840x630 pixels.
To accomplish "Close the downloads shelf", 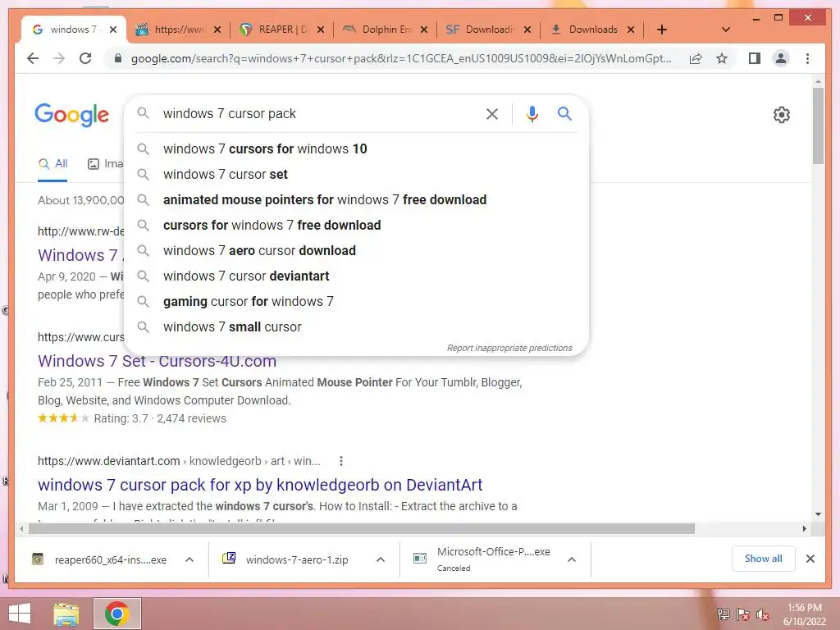I will point(810,559).
